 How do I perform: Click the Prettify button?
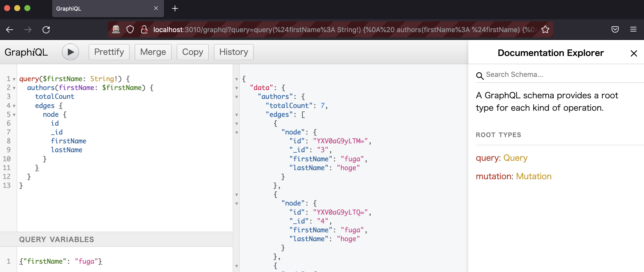[x=109, y=52]
